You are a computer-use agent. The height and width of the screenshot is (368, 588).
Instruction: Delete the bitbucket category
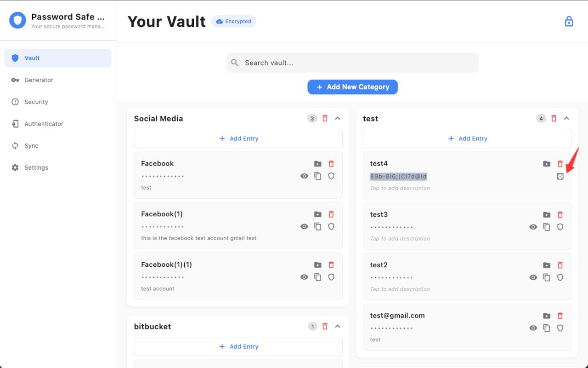click(x=325, y=326)
